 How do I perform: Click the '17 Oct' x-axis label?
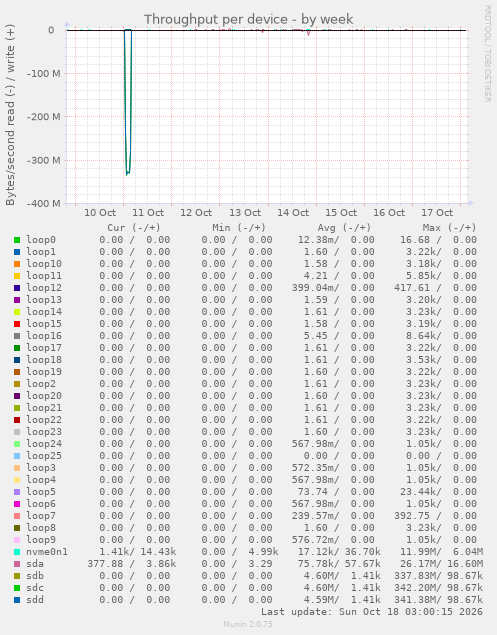click(x=437, y=213)
